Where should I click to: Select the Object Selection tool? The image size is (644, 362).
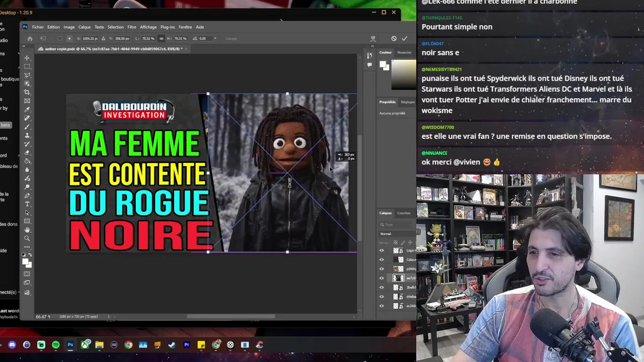(27, 83)
